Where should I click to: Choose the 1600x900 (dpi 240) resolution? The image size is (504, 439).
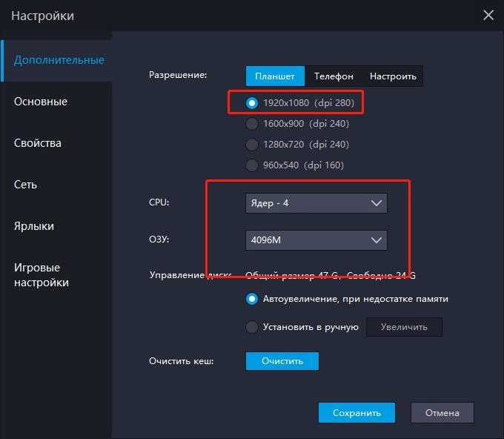tap(253, 124)
